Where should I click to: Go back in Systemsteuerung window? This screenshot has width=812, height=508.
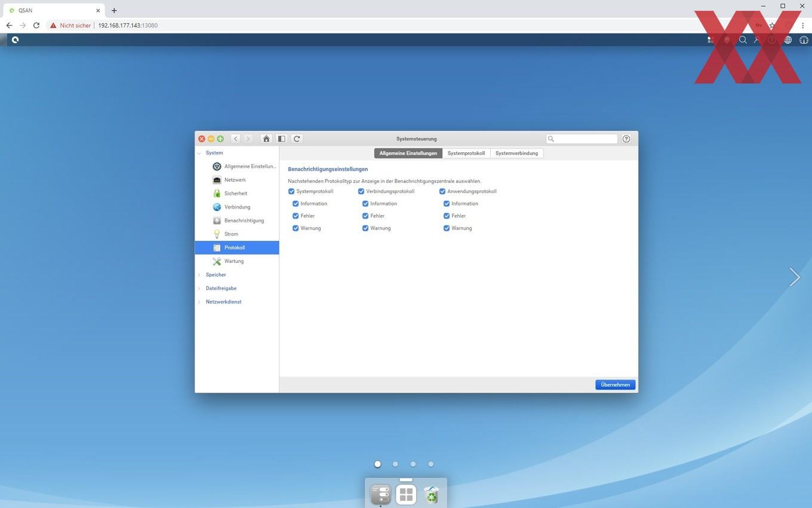pyautogui.click(x=236, y=139)
